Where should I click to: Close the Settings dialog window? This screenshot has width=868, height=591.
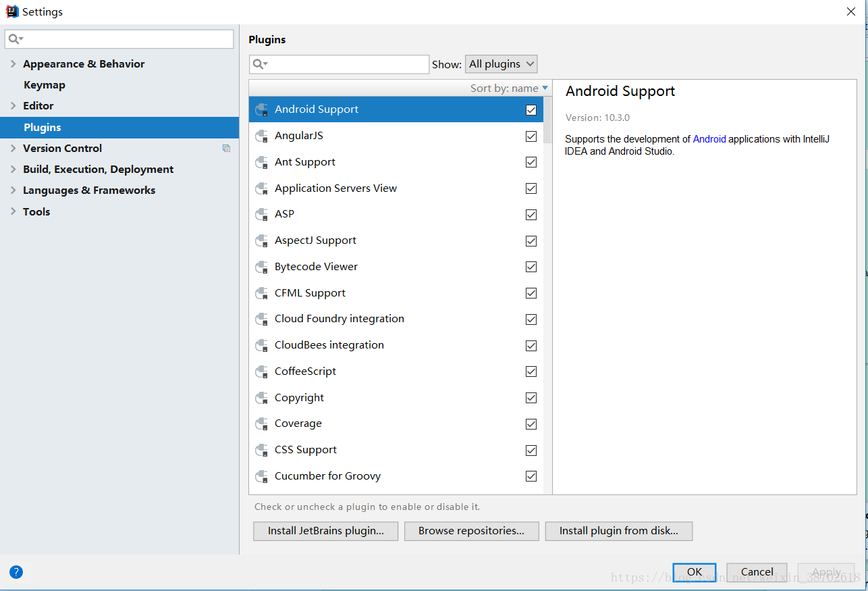[x=851, y=11]
